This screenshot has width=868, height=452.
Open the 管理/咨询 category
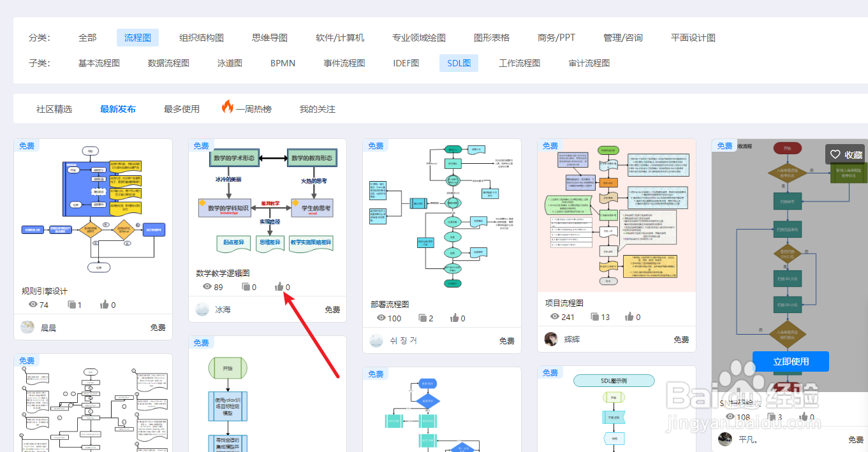(x=622, y=38)
